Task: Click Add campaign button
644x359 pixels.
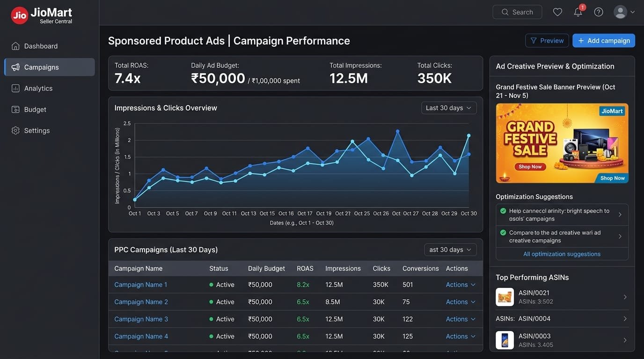Action: coord(604,41)
